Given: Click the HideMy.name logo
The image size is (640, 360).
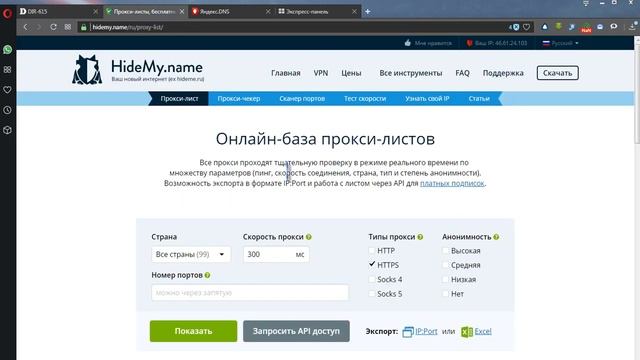Looking at the screenshot, I should click(138, 70).
